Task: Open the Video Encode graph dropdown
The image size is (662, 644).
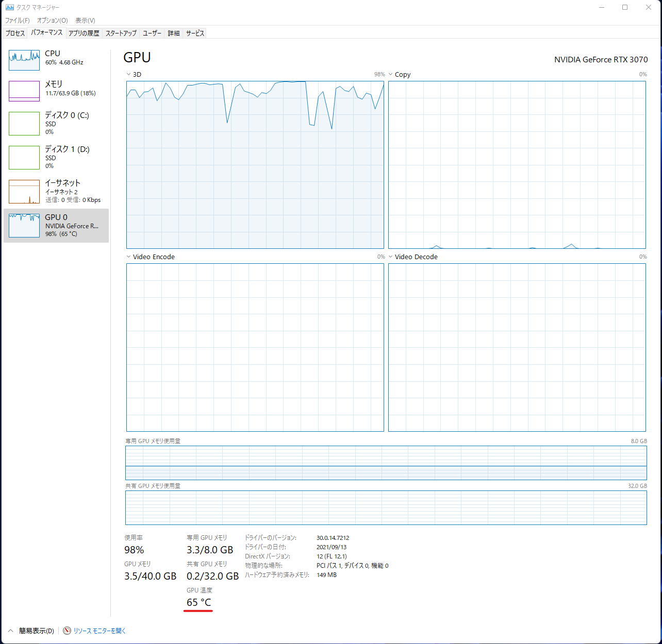Action: [128, 257]
